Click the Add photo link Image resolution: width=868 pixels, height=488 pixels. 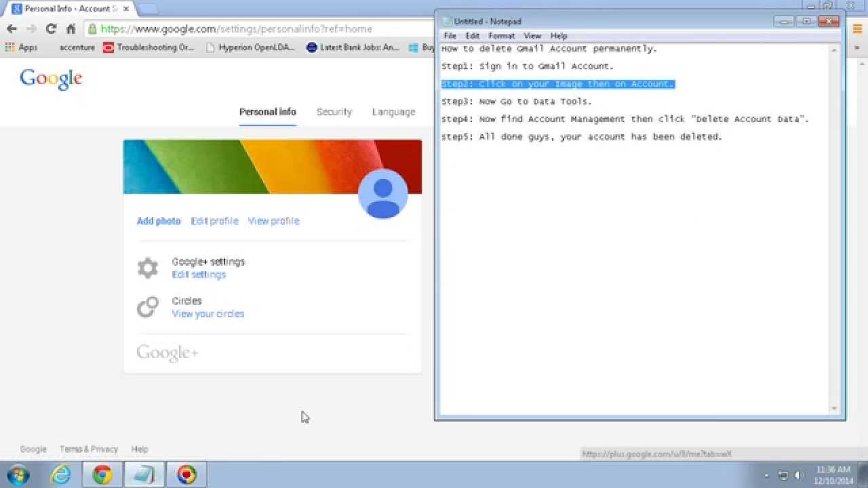(x=159, y=221)
